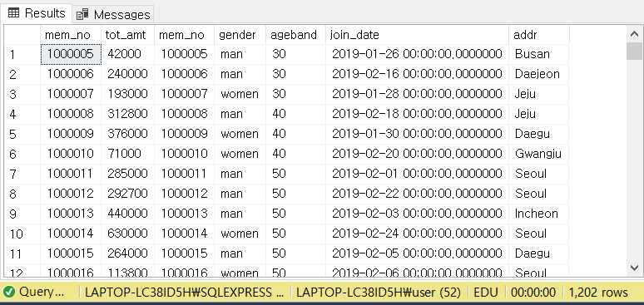Select row header number 10

pos(22,234)
